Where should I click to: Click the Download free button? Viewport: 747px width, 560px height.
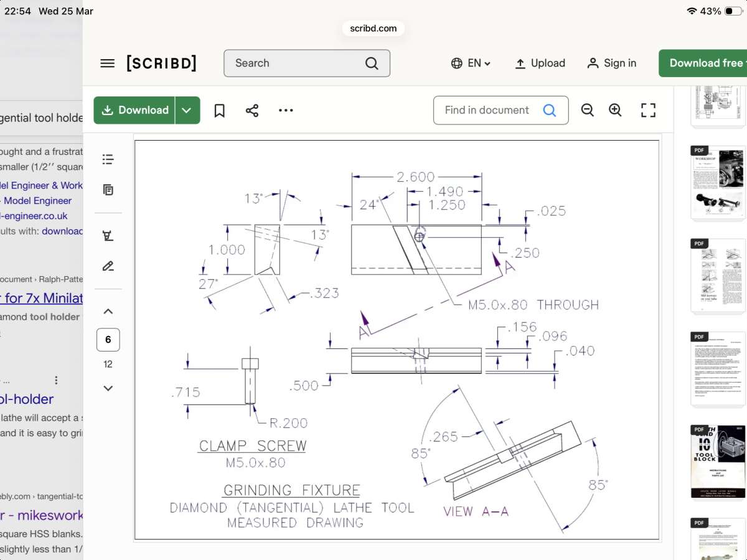[703, 63]
